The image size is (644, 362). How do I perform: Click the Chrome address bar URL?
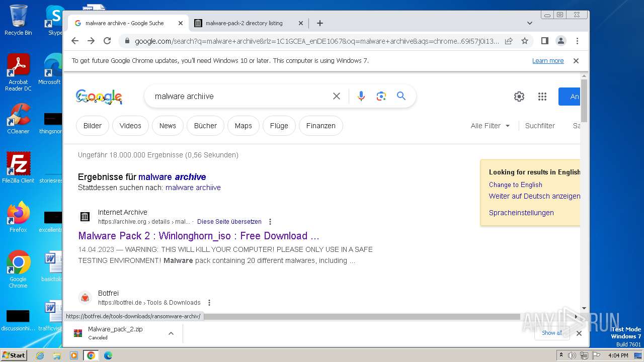(x=317, y=41)
